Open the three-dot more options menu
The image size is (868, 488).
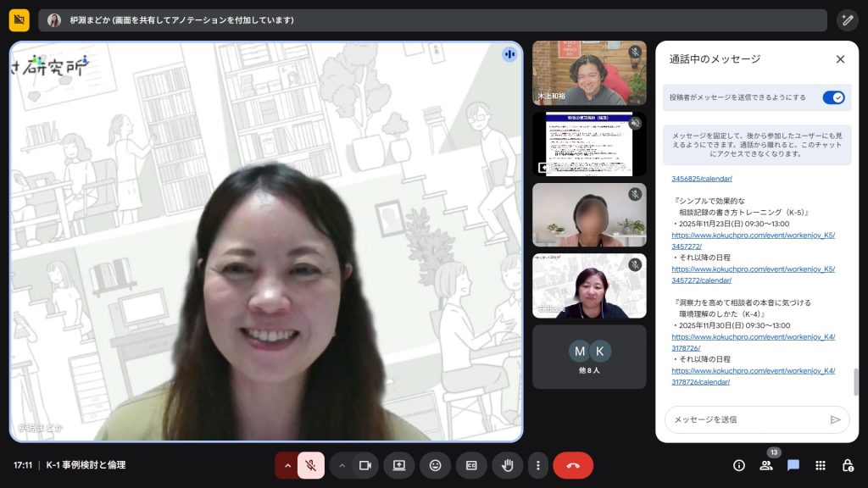click(x=537, y=465)
